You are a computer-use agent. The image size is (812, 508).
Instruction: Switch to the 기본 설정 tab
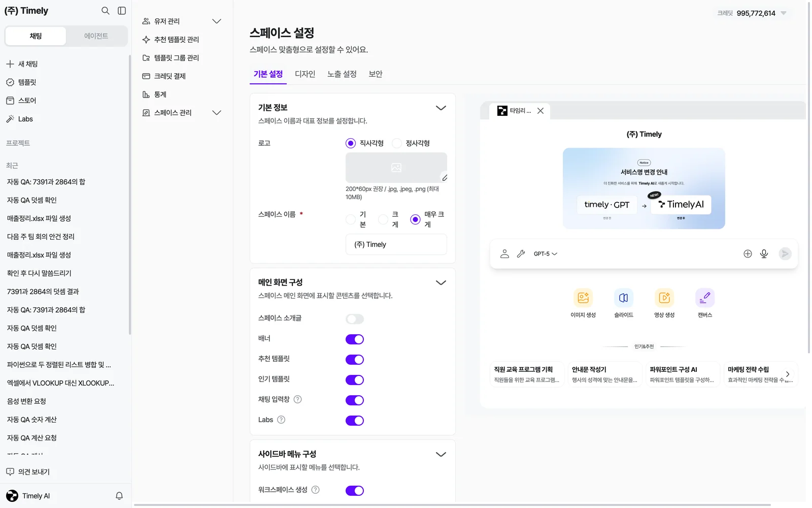[x=268, y=74]
